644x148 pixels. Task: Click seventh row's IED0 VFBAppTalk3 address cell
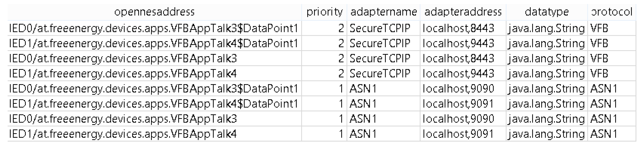[x=123, y=119]
